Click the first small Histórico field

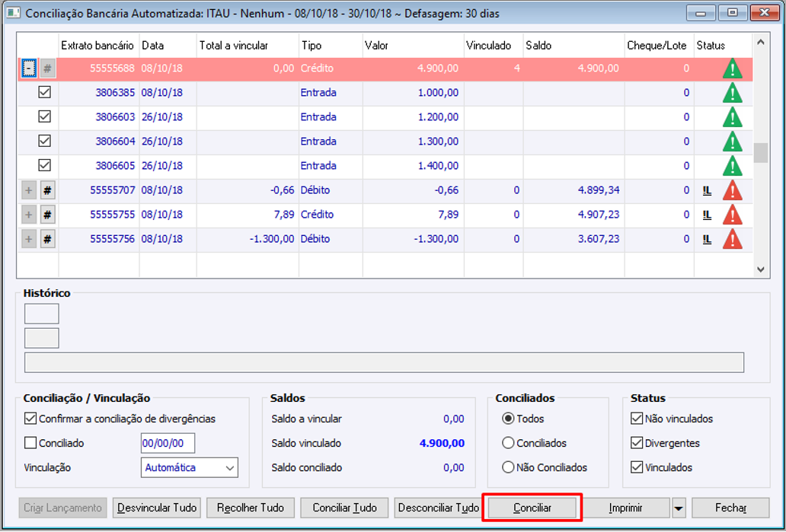(x=42, y=314)
